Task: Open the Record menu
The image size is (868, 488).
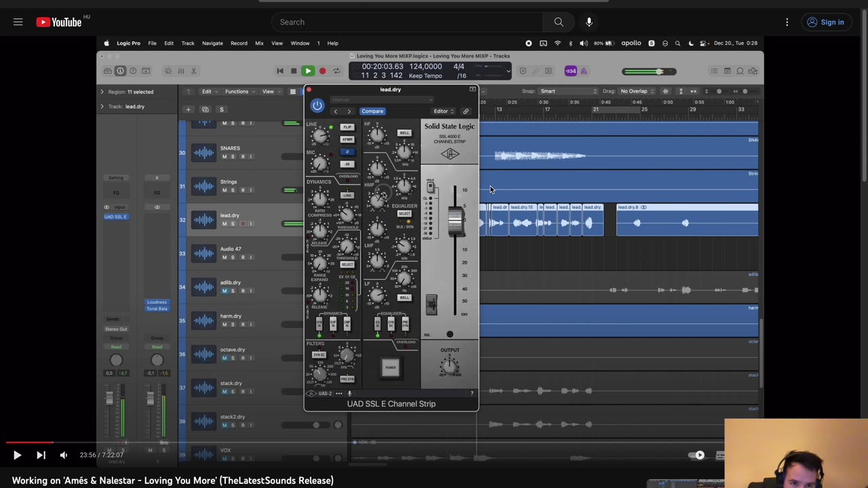Action: click(239, 43)
